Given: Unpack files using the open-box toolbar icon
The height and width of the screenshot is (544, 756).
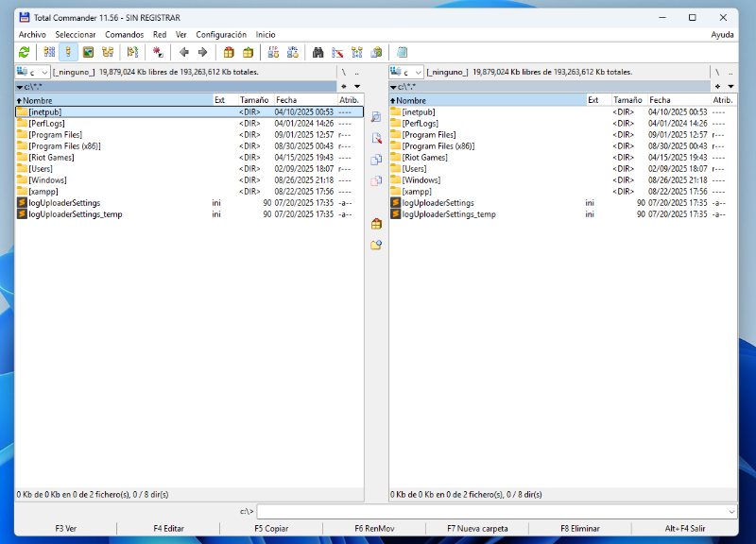Looking at the screenshot, I should coord(248,52).
